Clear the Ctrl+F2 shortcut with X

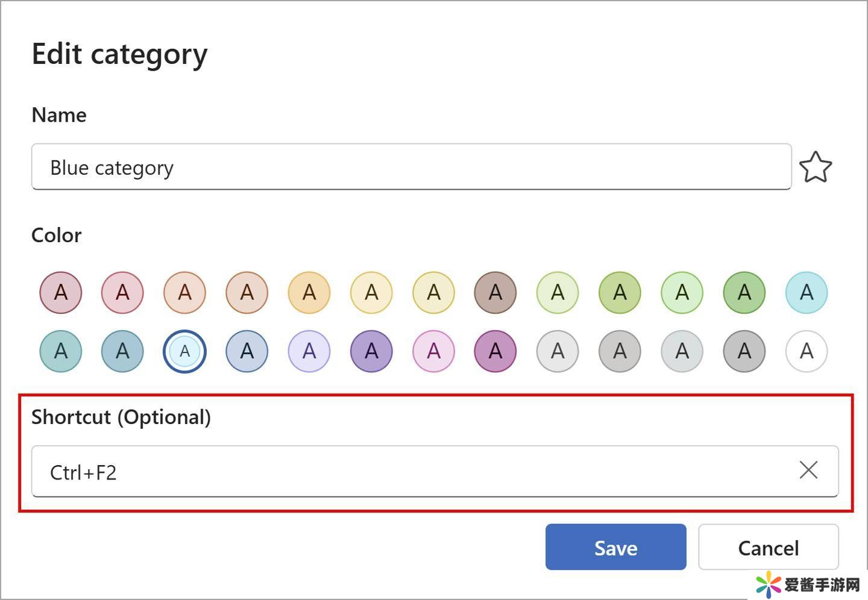[x=808, y=470]
